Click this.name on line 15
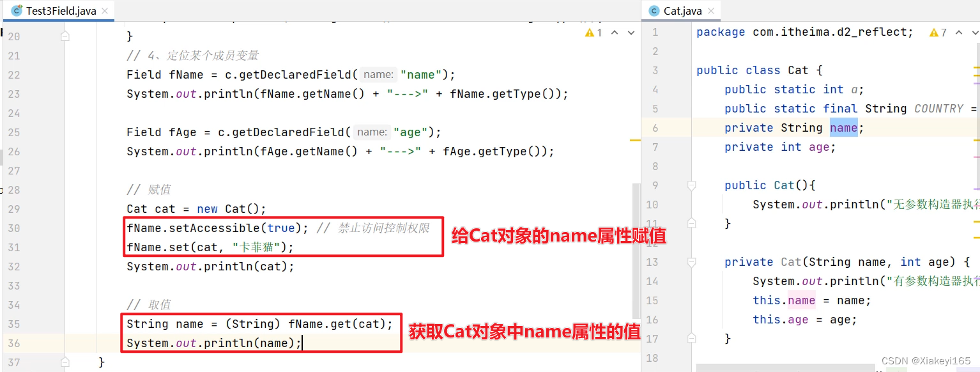Viewport: 980px width, 372px height. (784, 300)
